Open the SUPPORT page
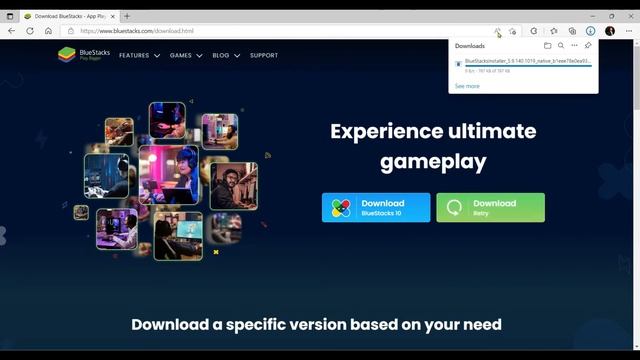The image size is (640, 360). click(x=264, y=56)
